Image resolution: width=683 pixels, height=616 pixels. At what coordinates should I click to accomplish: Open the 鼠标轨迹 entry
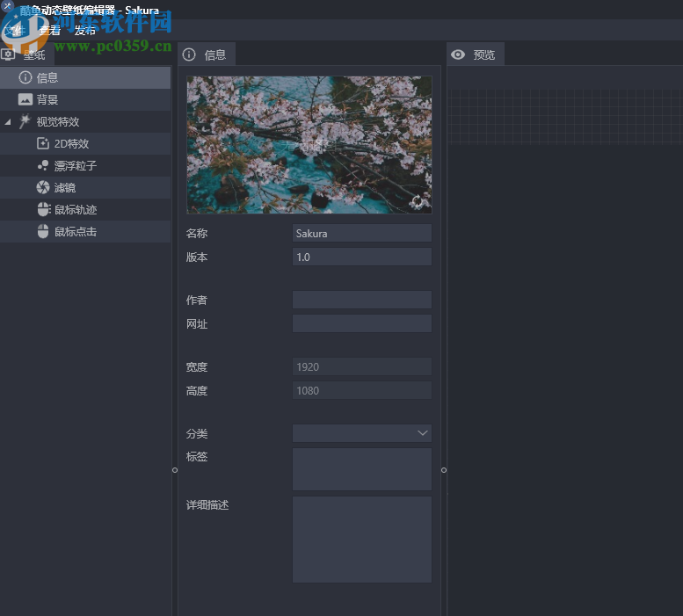click(85, 209)
